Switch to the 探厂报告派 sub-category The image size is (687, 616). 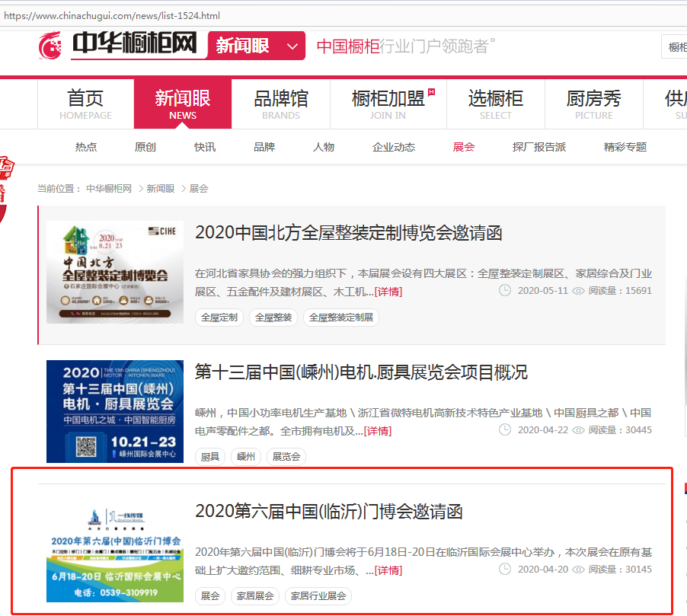pyautogui.click(x=539, y=147)
